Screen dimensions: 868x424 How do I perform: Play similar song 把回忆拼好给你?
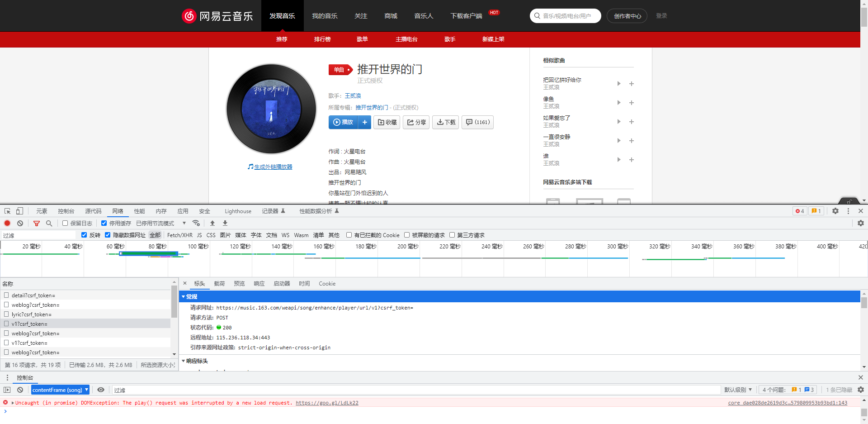tap(618, 83)
